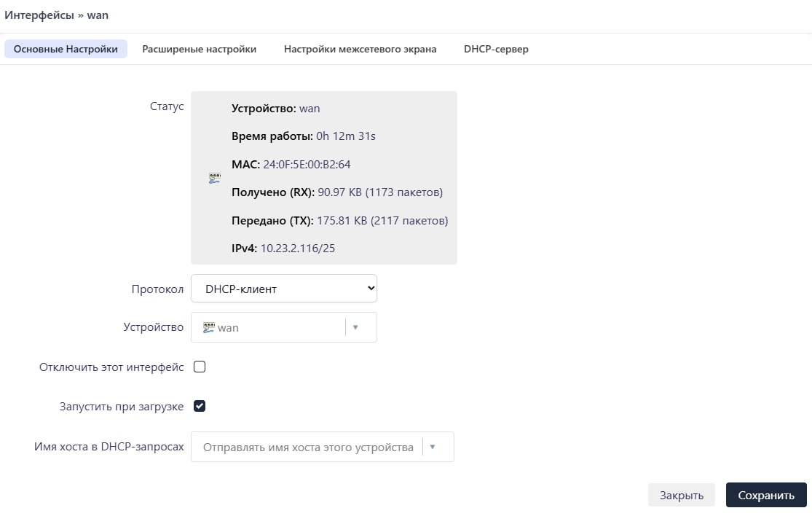Screen dimensions: 812x516
Task: Select MAC address 24:0F:5E:00:B2:64
Action: coord(307,164)
